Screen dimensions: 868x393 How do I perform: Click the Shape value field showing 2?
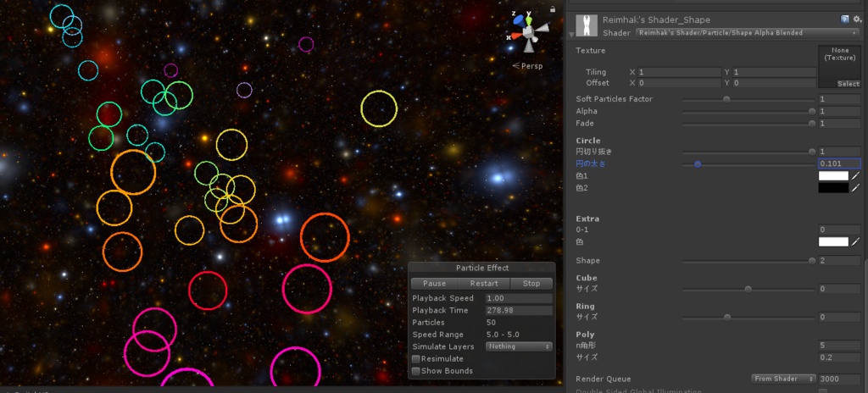[840, 261]
